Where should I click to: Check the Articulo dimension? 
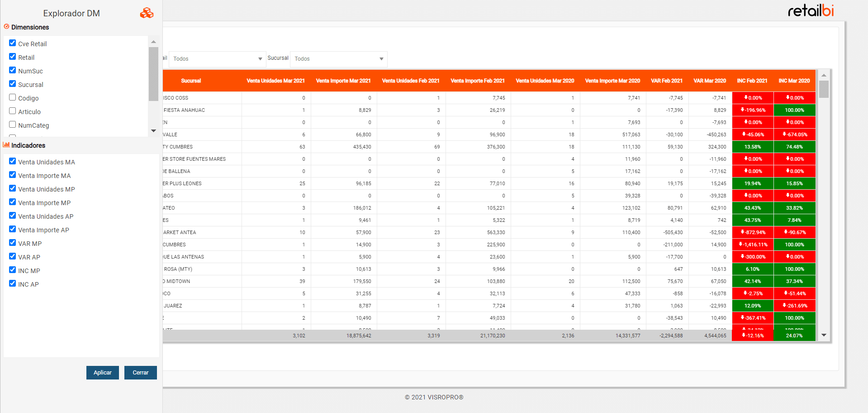tap(12, 111)
